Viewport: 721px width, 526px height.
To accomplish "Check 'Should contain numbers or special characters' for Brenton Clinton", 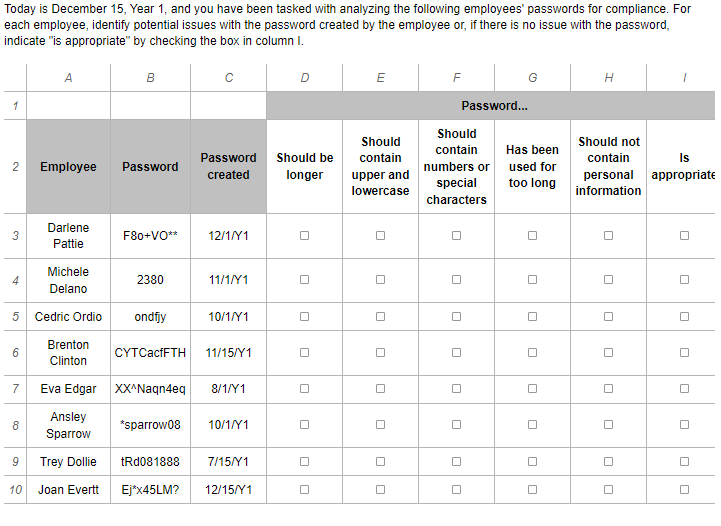I will pyautogui.click(x=456, y=352).
